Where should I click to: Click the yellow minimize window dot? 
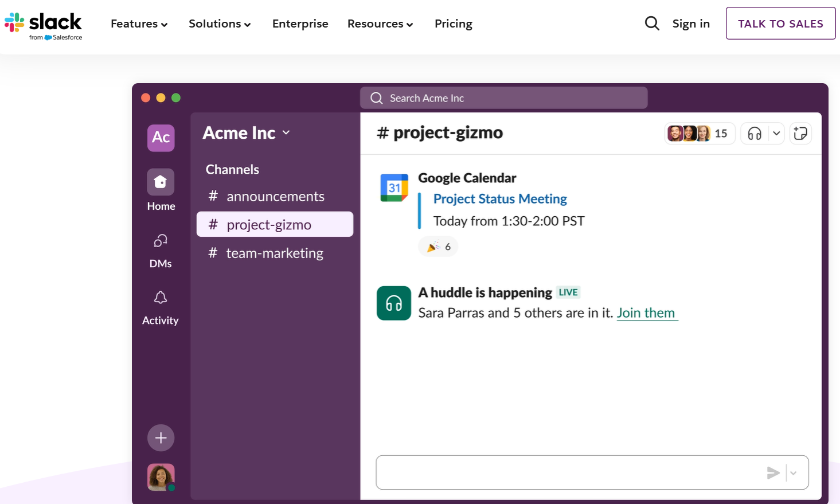tap(161, 98)
